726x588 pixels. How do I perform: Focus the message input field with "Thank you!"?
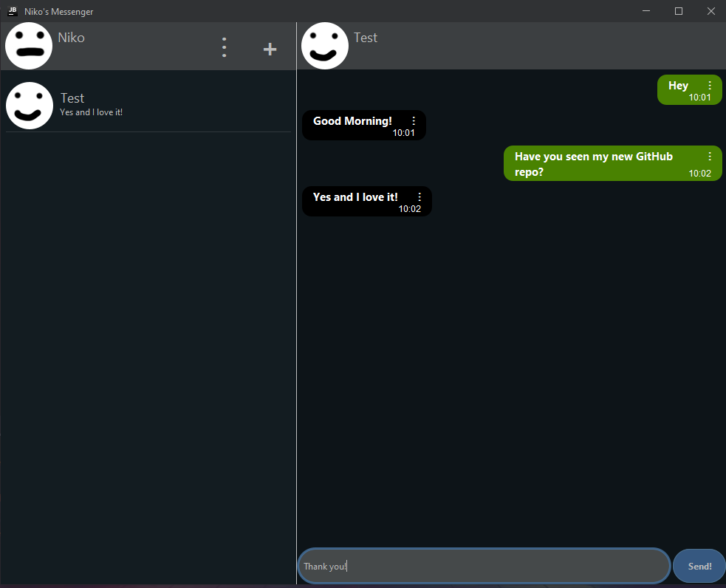click(484, 566)
